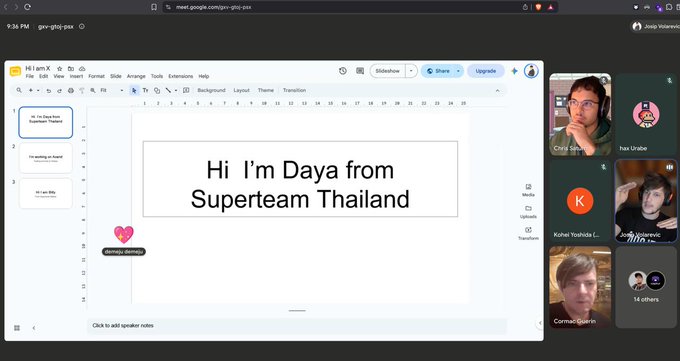This screenshot has height=361, width=680.
Task: Collapse the toolbar with chevron
Action: (497, 90)
